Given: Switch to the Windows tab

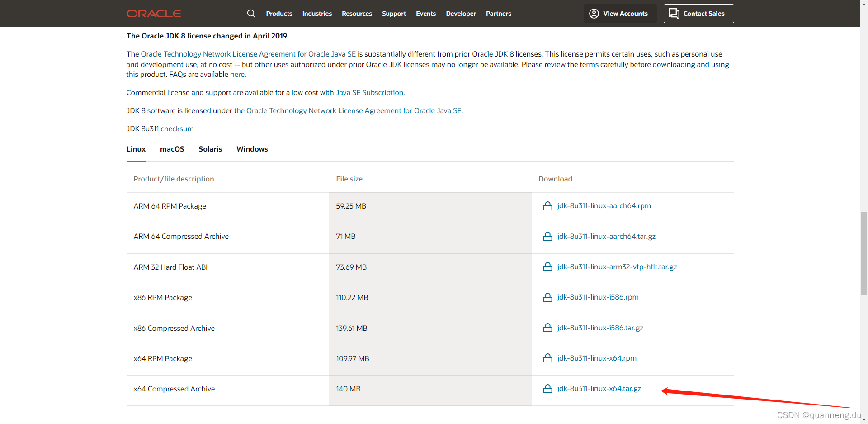Looking at the screenshot, I should click(252, 149).
